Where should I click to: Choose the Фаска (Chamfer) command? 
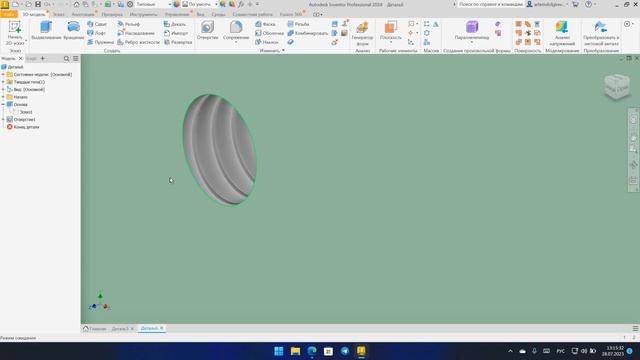tap(265, 24)
